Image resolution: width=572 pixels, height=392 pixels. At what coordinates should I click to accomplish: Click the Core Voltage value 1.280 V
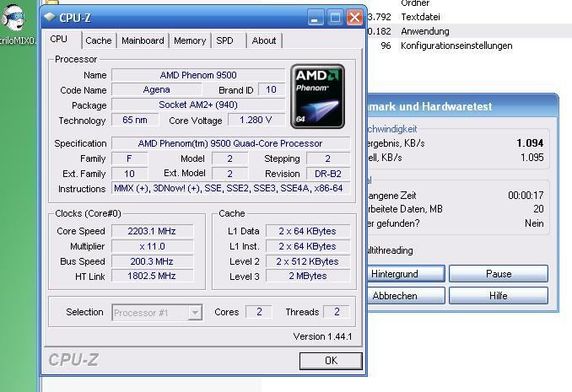pos(256,120)
